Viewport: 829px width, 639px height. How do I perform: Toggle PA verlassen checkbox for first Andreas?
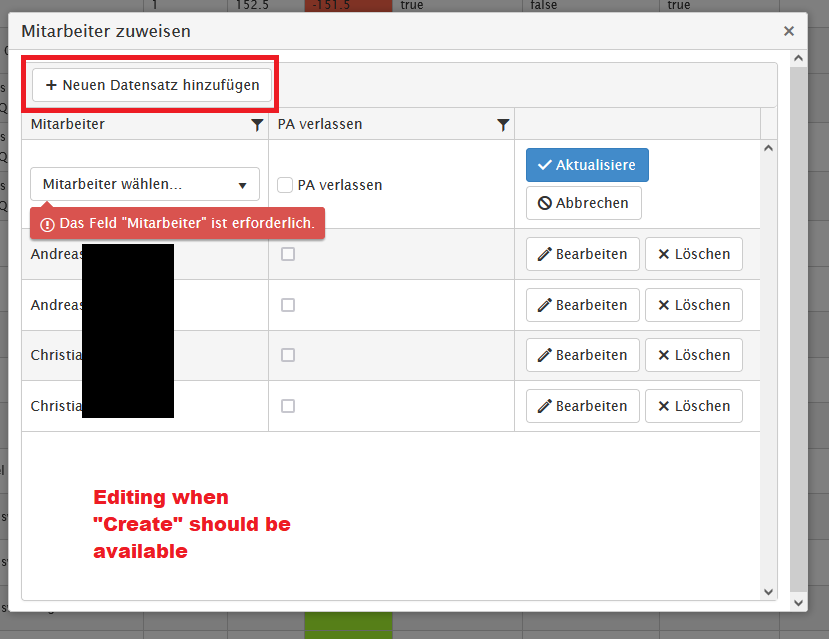288,254
